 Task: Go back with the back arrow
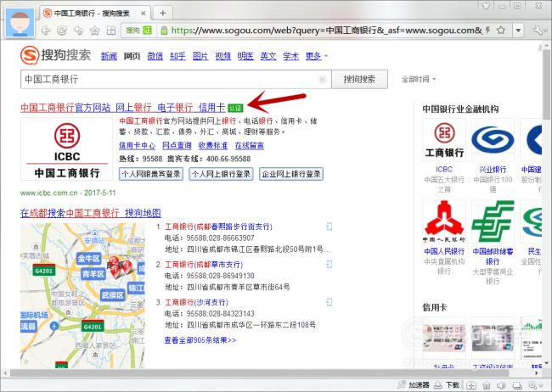click(46, 31)
